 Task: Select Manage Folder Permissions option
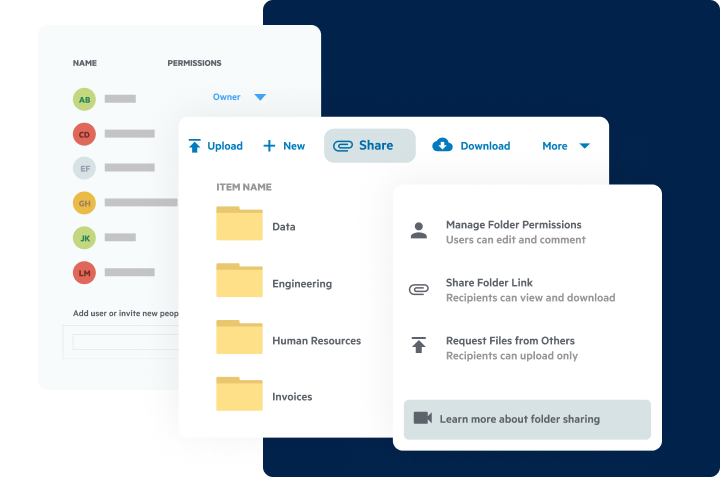click(x=513, y=225)
